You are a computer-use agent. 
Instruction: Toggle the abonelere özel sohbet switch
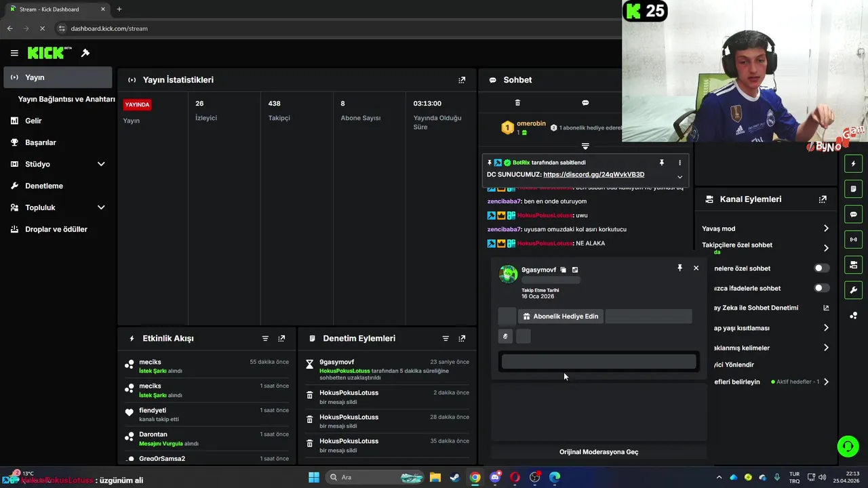pos(821,268)
